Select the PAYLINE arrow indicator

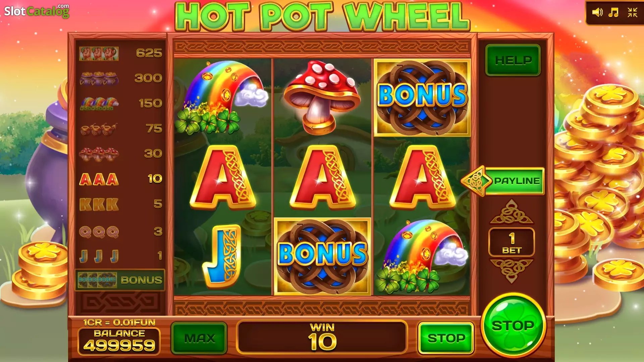pyautogui.click(x=503, y=181)
